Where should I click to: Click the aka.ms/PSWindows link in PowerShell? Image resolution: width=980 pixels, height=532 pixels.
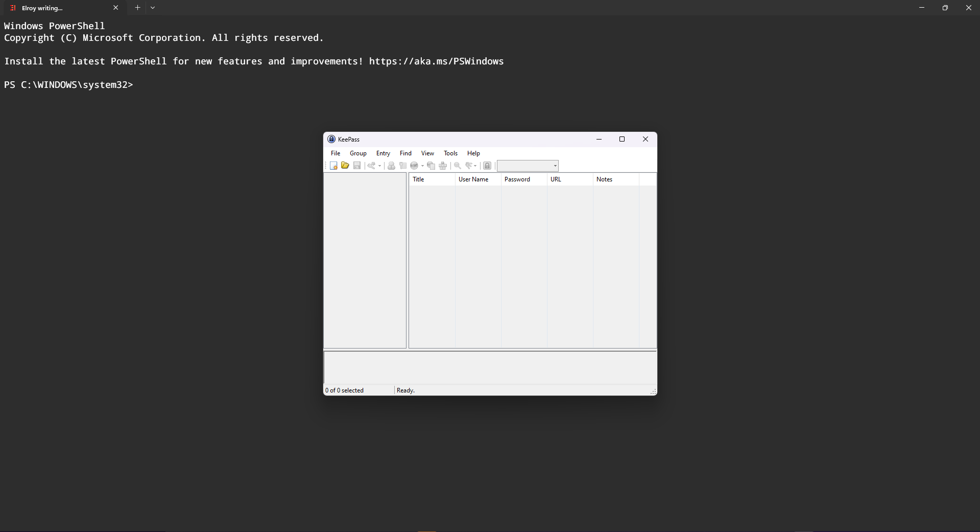point(436,61)
